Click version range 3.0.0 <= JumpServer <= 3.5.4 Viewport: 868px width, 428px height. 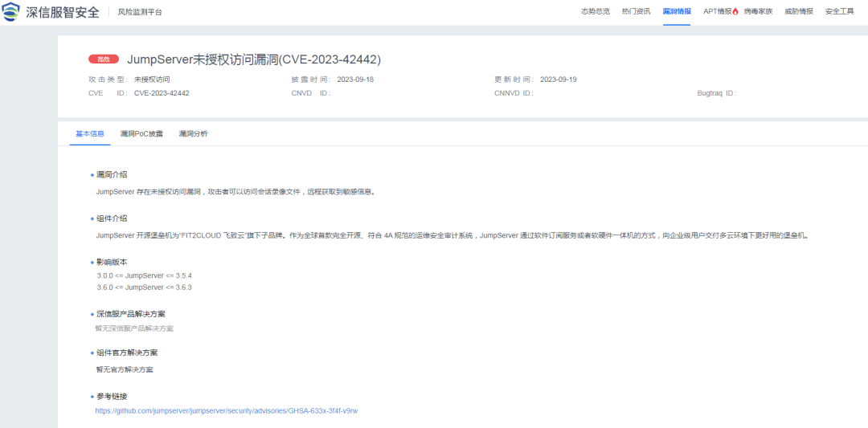(144, 275)
